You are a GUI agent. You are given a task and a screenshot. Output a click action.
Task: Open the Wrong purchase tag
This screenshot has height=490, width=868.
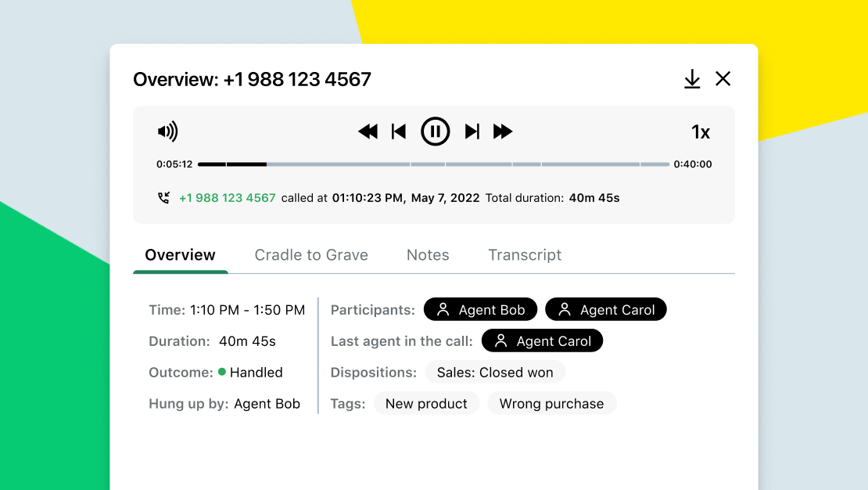point(552,403)
